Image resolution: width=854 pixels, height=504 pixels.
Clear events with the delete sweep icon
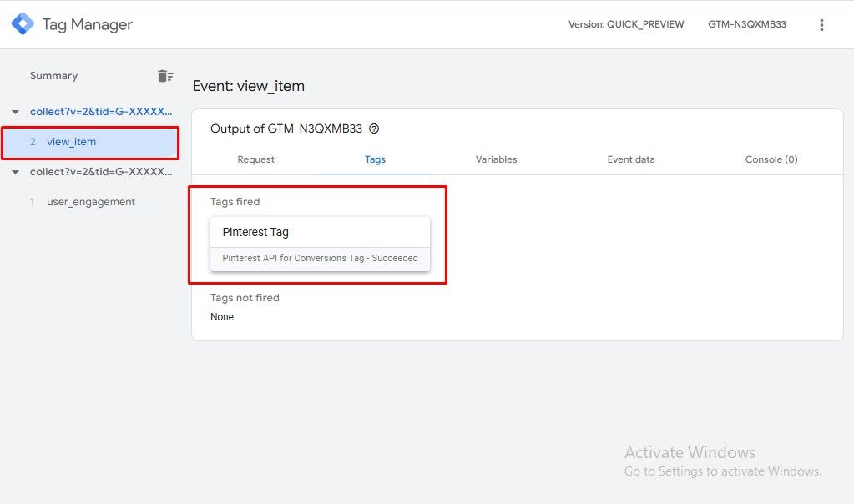coord(165,76)
